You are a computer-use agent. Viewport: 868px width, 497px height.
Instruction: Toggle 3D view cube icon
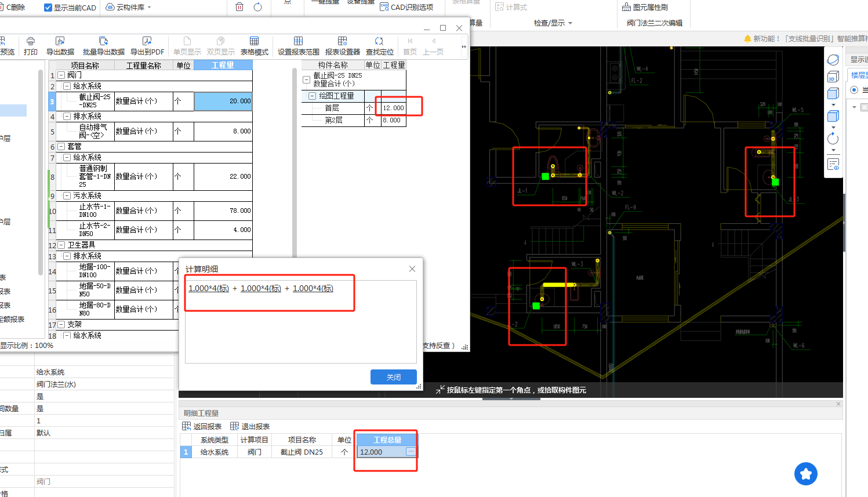point(833,77)
